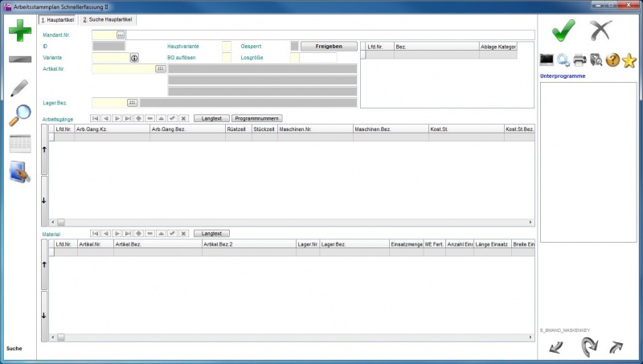Click the gray X cancel icon
643x364 pixels.
click(601, 31)
